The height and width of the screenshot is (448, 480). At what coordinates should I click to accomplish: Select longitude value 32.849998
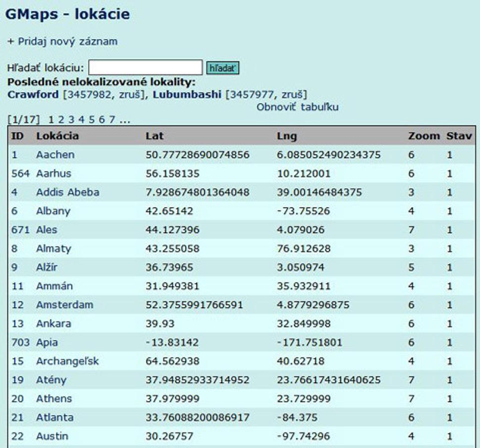[304, 323]
